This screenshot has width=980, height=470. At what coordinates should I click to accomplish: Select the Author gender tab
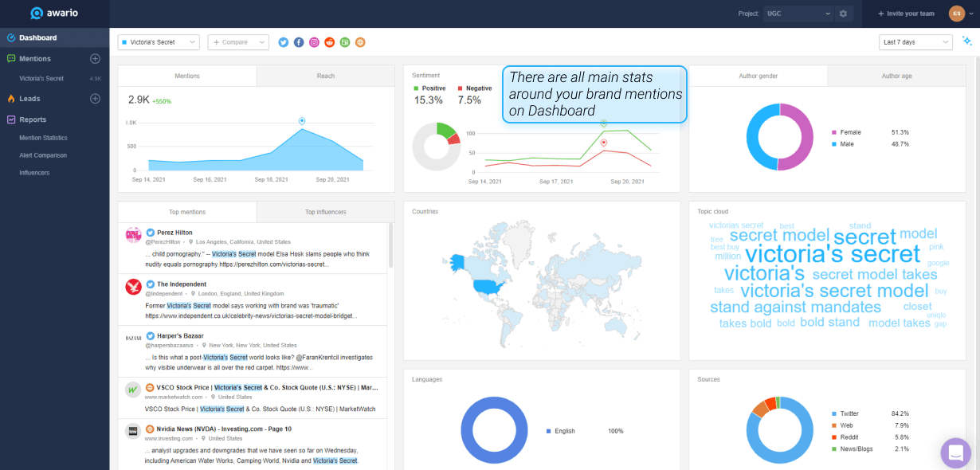pos(759,76)
